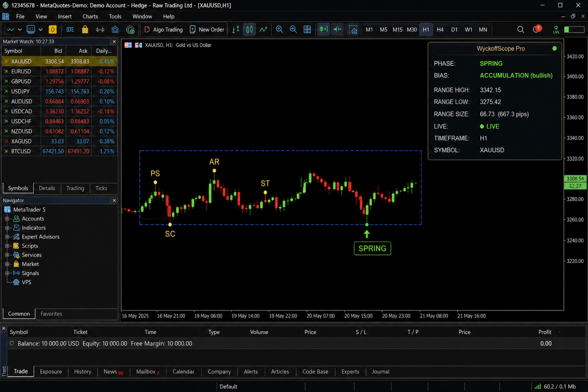The image size is (588, 392).
Task: Select the M5 timeframe
Action: point(383,29)
